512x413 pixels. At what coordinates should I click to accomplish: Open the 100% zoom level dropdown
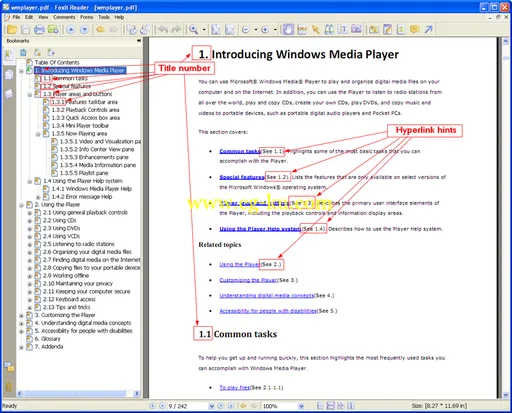click(x=301, y=406)
